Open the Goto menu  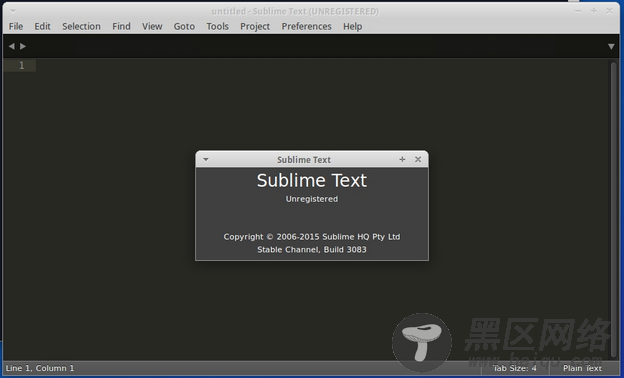[x=184, y=26]
